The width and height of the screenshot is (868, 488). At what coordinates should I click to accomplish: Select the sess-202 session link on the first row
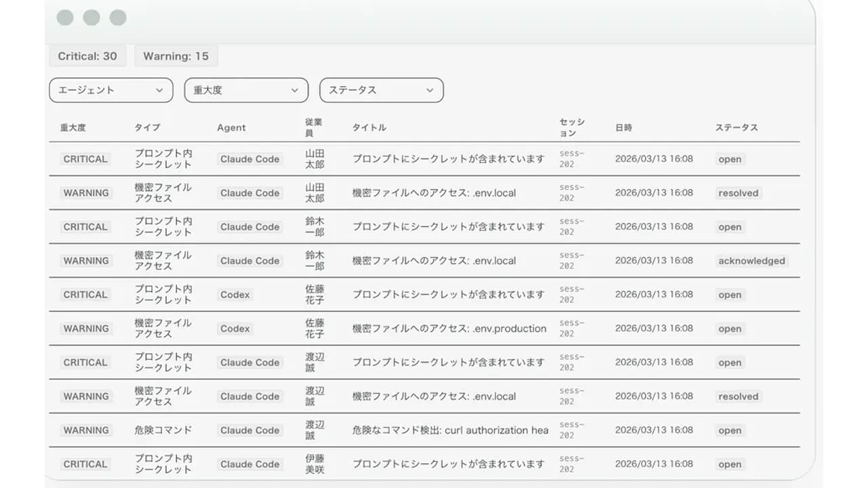coord(570,159)
